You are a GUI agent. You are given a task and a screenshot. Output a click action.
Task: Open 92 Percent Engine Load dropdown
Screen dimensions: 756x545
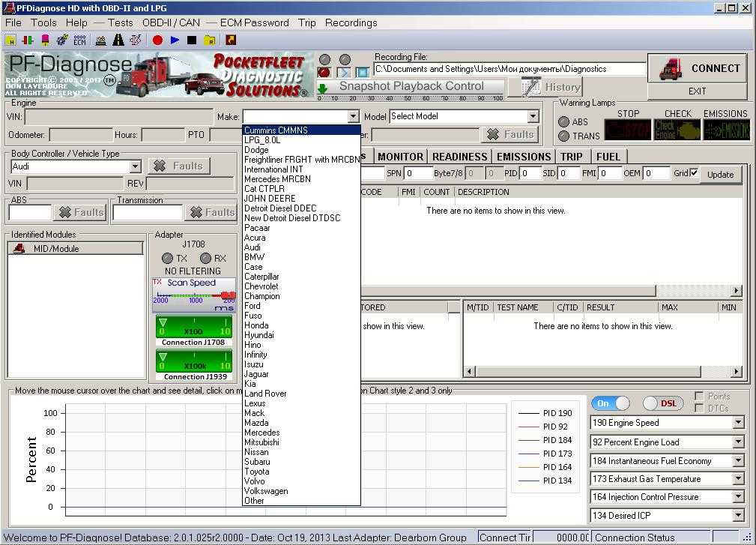(738, 442)
